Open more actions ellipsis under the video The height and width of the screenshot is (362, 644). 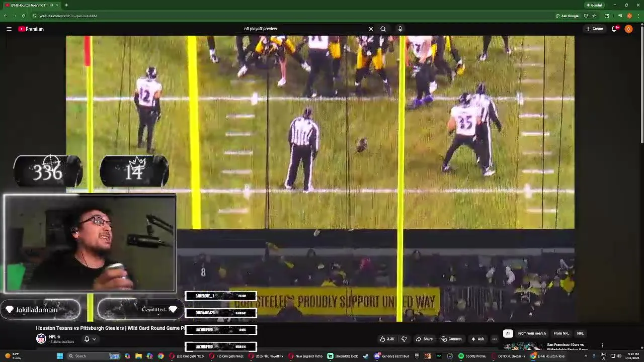pos(494,339)
